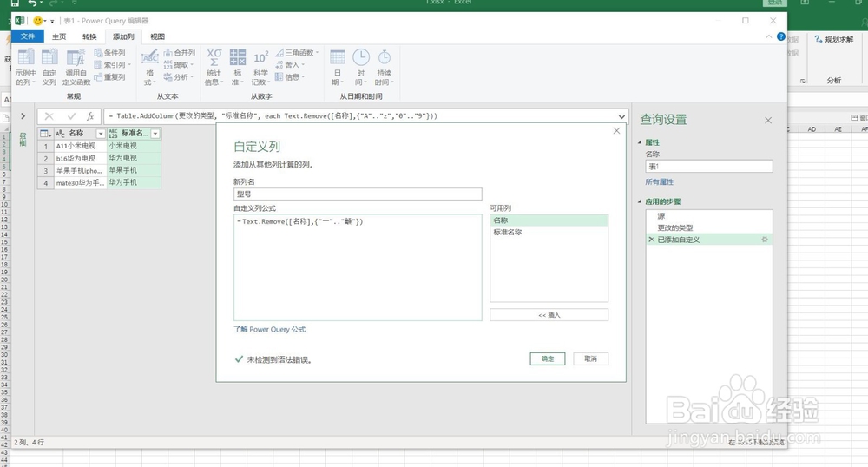The height and width of the screenshot is (467, 868).
Task: Expand the formula bar with its chevron
Action: coord(621,116)
